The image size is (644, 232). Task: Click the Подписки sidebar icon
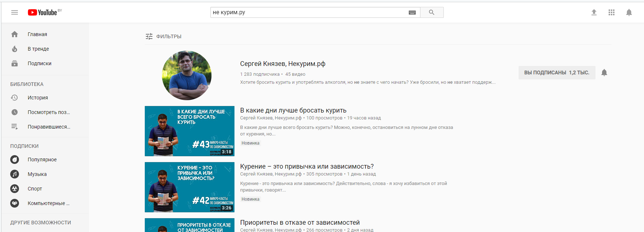(15, 63)
